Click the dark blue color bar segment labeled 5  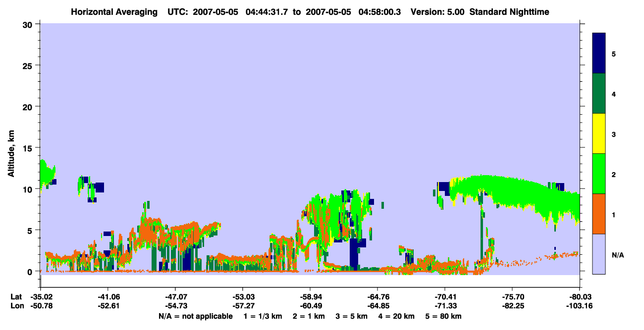tap(599, 53)
